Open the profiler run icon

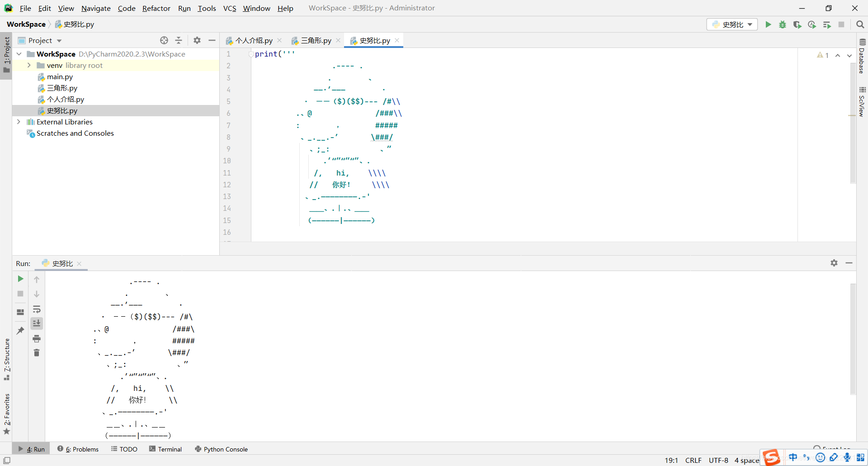812,24
